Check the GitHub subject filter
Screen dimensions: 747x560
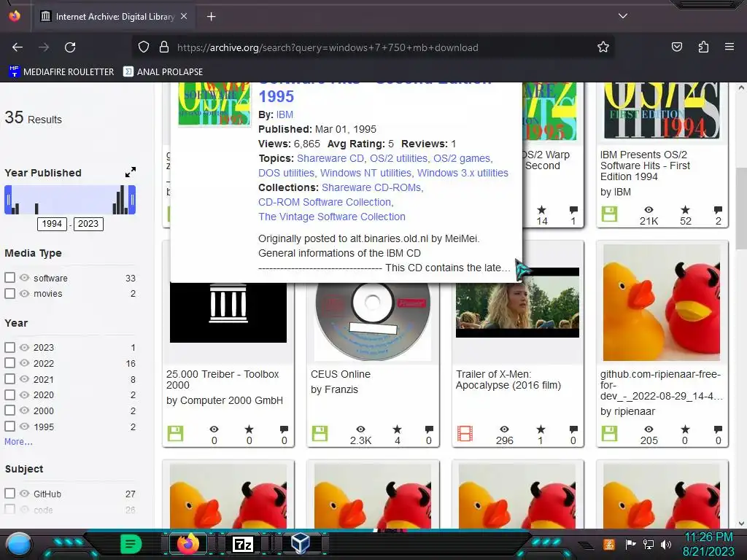click(9, 494)
